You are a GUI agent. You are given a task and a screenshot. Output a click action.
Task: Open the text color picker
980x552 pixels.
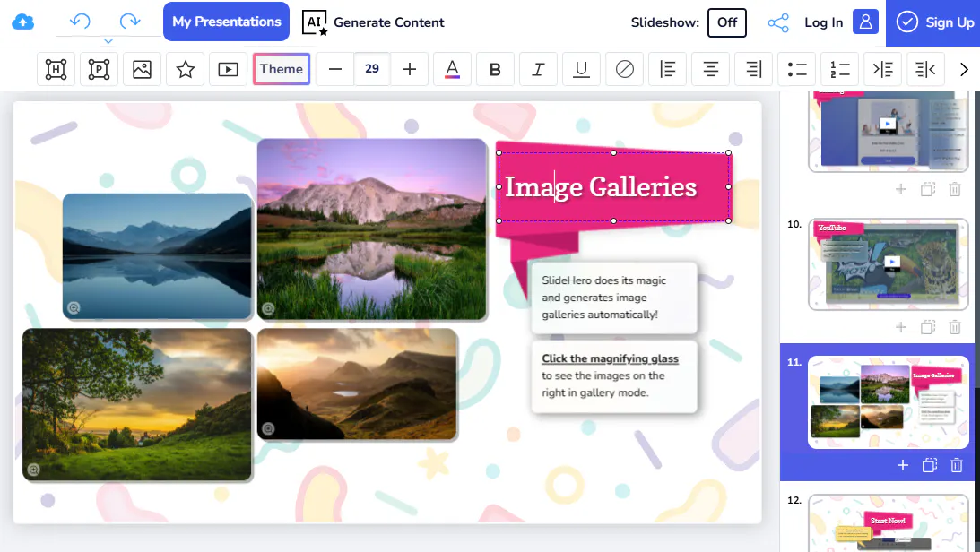[x=452, y=69]
